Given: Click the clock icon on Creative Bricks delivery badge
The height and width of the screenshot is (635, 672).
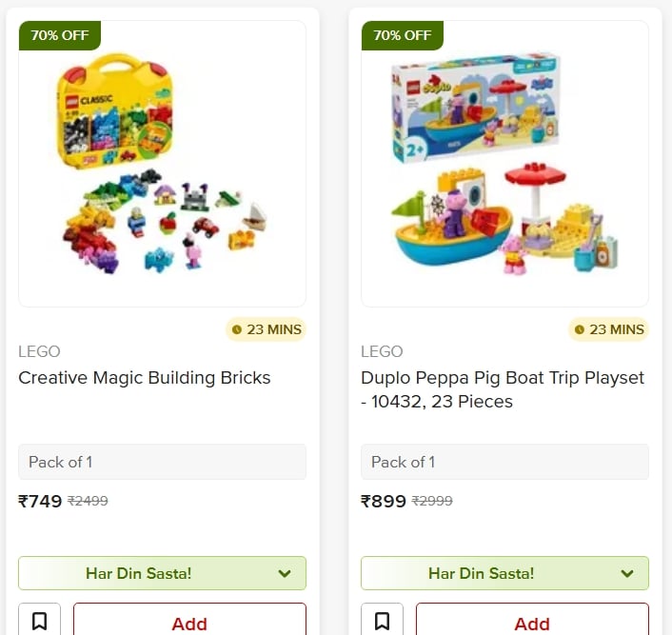Looking at the screenshot, I should click(x=237, y=330).
